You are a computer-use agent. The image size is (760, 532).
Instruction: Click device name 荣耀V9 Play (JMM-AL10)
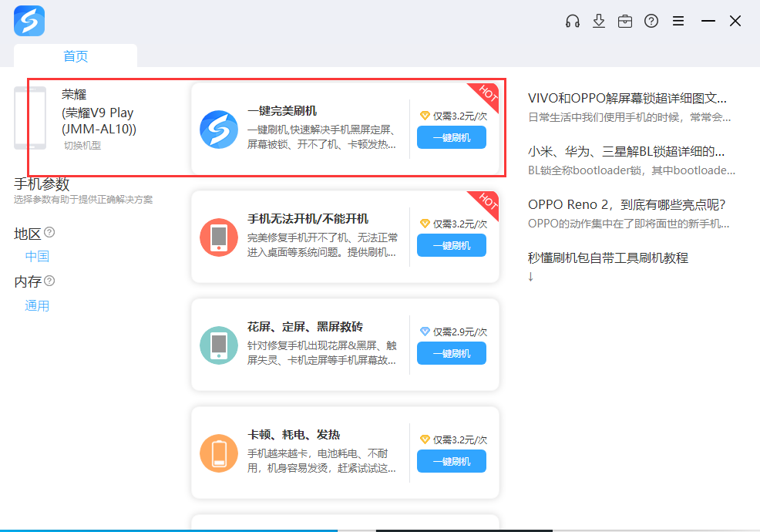[x=99, y=121]
